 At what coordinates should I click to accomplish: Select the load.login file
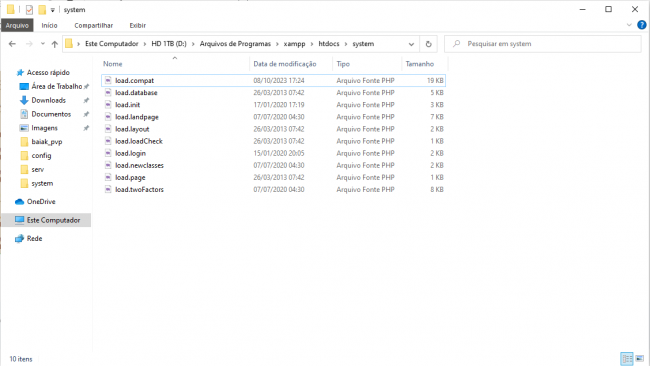tap(273, 153)
